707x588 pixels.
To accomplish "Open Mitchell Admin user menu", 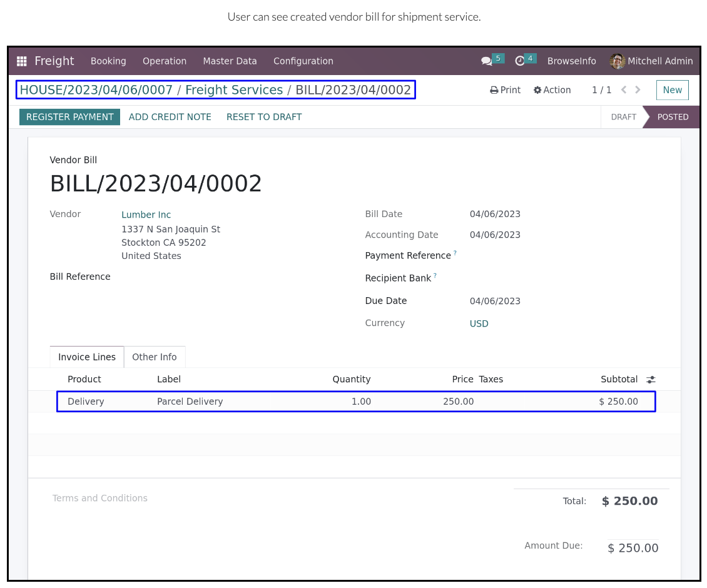I will (x=651, y=61).
